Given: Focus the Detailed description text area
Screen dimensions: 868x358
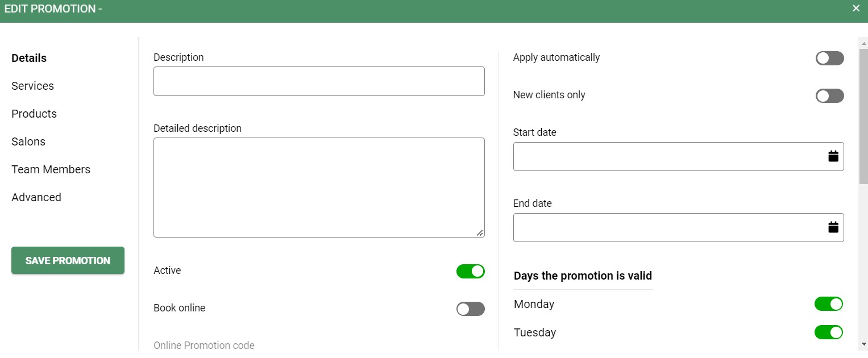Looking at the screenshot, I should click(319, 187).
